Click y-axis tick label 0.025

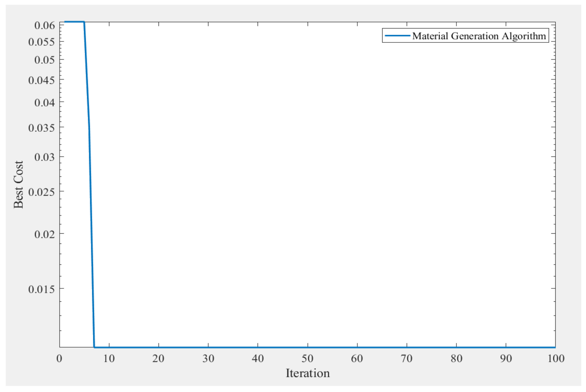click(x=41, y=192)
